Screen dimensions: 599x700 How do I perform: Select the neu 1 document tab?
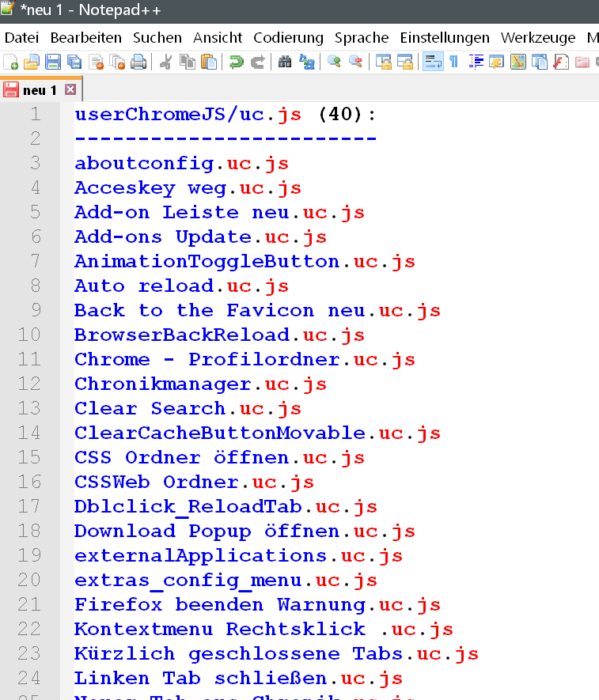pos(40,89)
